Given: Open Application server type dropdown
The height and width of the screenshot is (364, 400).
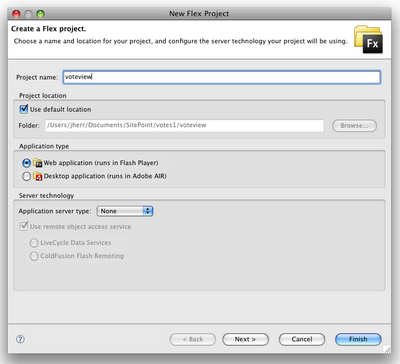Looking at the screenshot, I should point(125,211).
